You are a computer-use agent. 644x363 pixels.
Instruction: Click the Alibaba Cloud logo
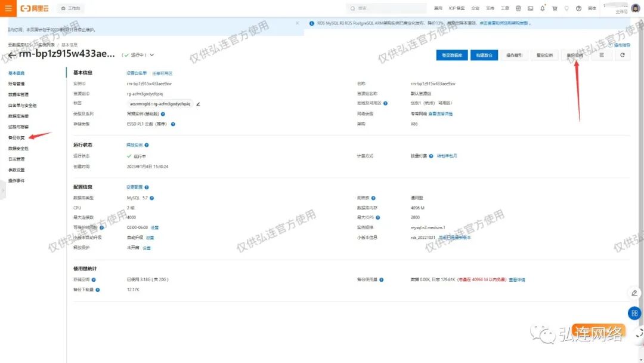[x=35, y=8]
